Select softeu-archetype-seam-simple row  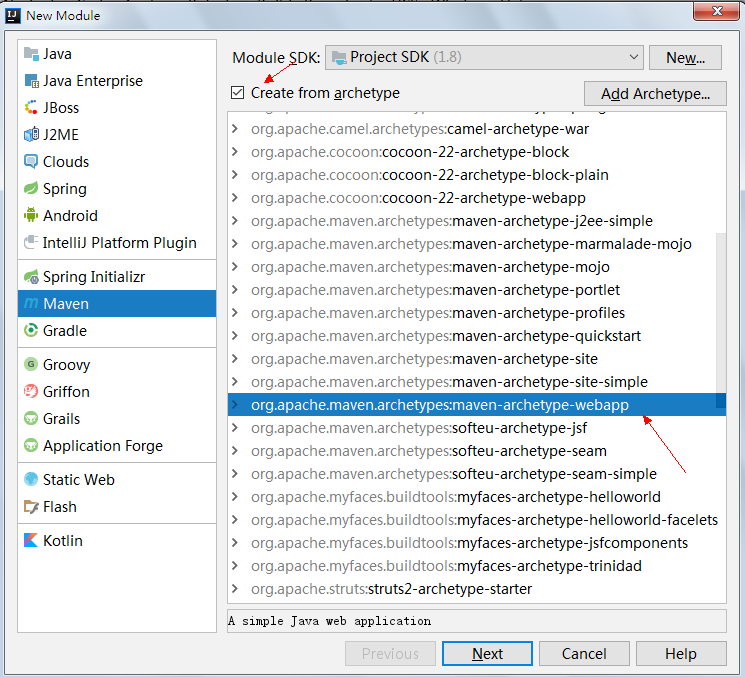pos(477,474)
